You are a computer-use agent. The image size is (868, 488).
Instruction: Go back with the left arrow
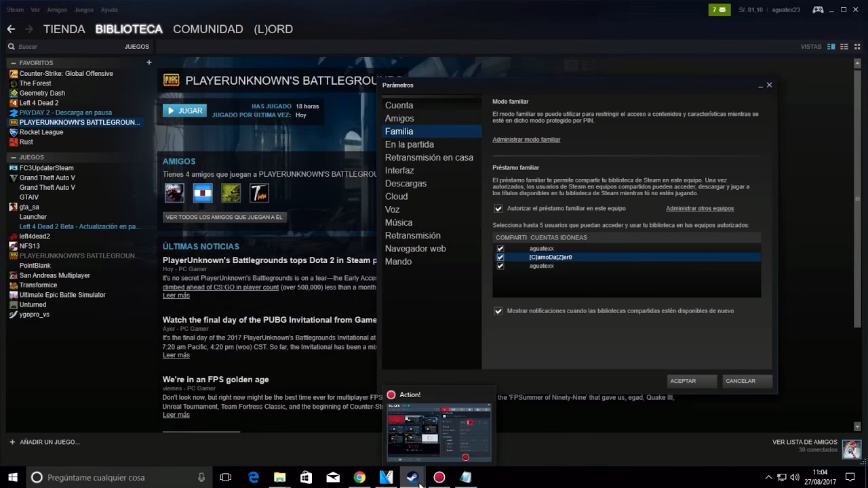click(11, 29)
